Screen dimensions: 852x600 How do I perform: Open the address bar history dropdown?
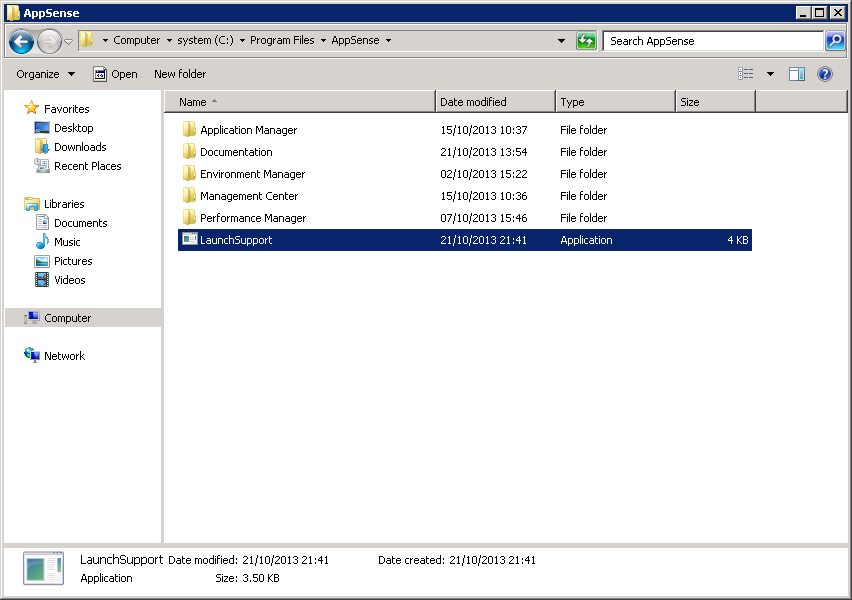click(x=561, y=41)
